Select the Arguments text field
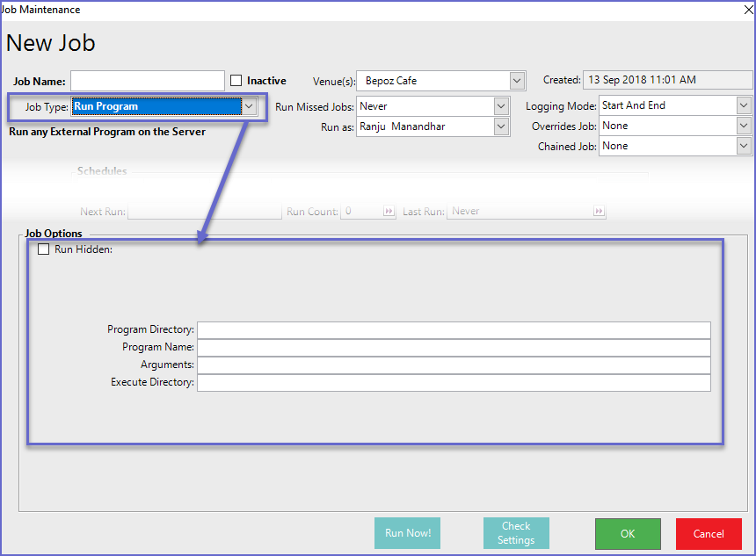The image size is (756, 556). click(x=453, y=365)
